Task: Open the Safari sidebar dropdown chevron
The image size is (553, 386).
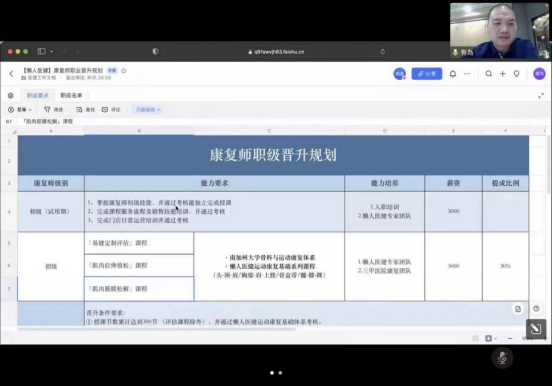Action: point(51,52)
